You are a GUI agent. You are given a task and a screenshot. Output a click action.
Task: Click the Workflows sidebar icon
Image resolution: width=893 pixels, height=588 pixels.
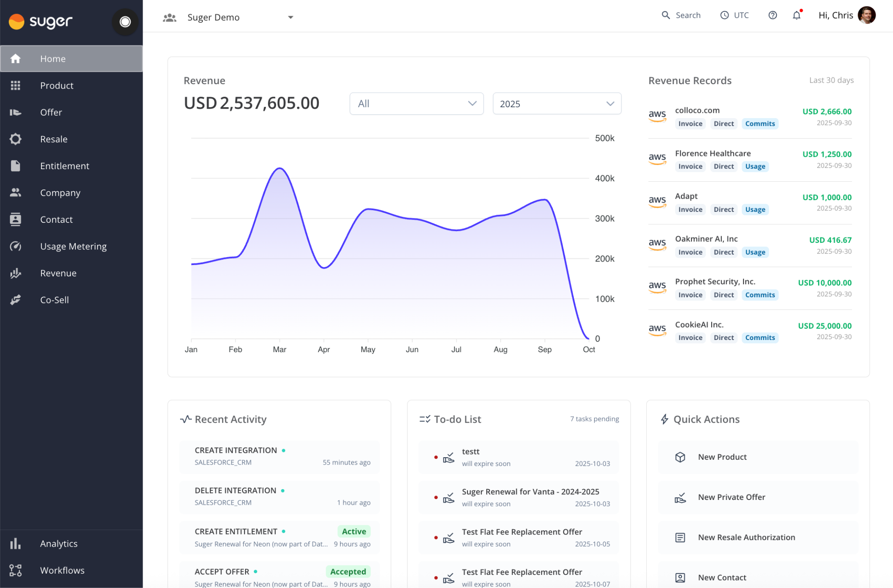(x=16, y=570)
